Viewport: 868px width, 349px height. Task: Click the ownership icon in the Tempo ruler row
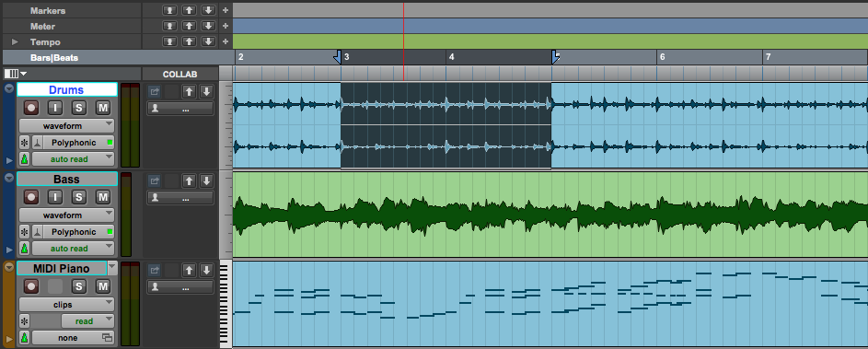pos(170,41)
